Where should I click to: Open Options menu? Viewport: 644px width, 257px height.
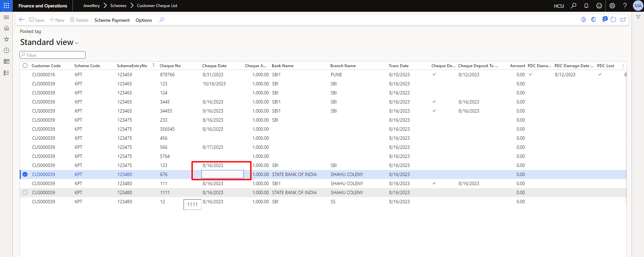[144, 20]
